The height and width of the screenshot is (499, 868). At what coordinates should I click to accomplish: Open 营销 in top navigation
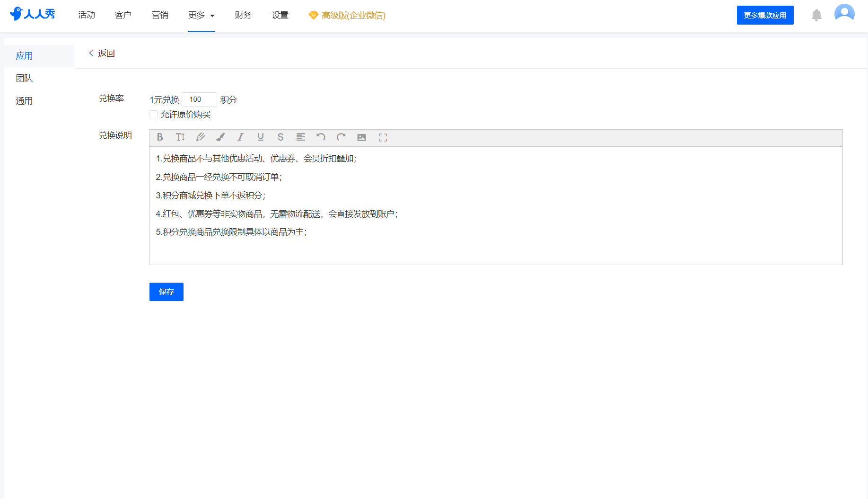pyautogui.click(x=160, y=15)
